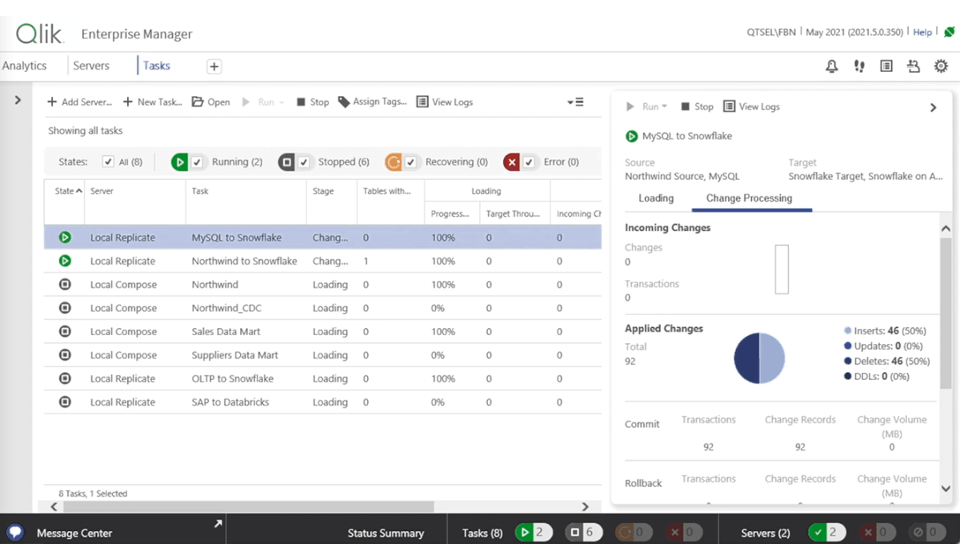
Task: Open Message Center chat icon
Action: (14, 533)
